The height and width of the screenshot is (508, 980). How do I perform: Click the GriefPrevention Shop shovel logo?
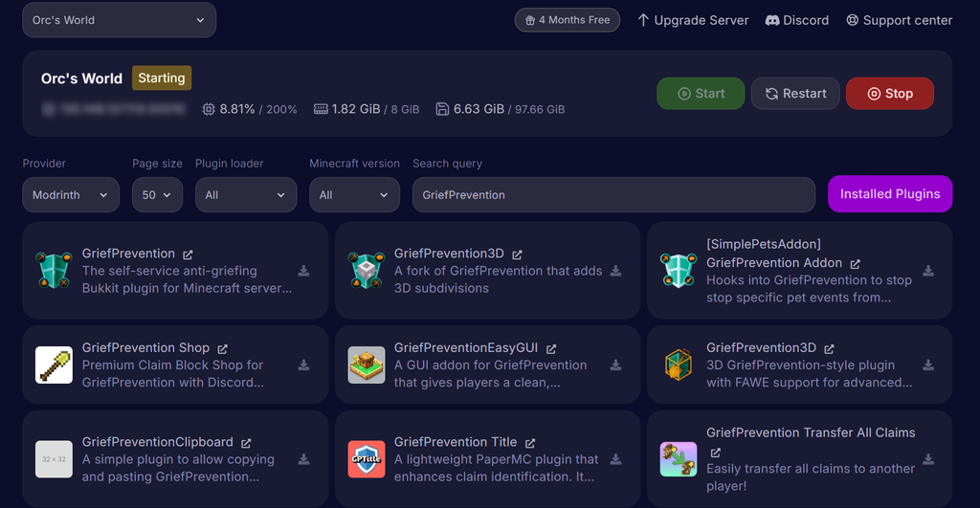[x=54, y=364]
